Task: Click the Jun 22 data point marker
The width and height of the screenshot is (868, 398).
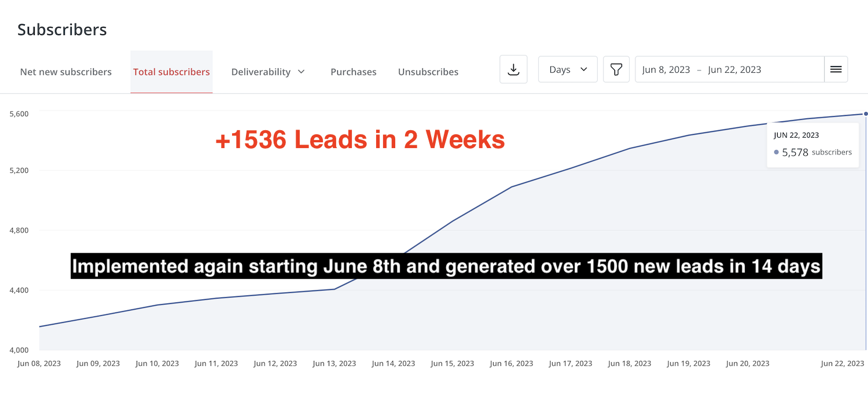Action: pyautogui.click(x=866, y=113)
